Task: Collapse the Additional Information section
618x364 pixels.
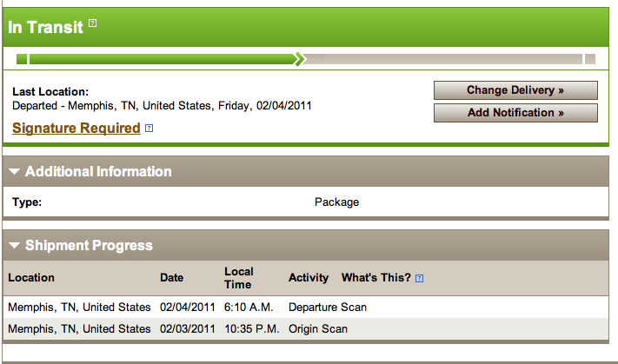Action: [x=14, y=172]
